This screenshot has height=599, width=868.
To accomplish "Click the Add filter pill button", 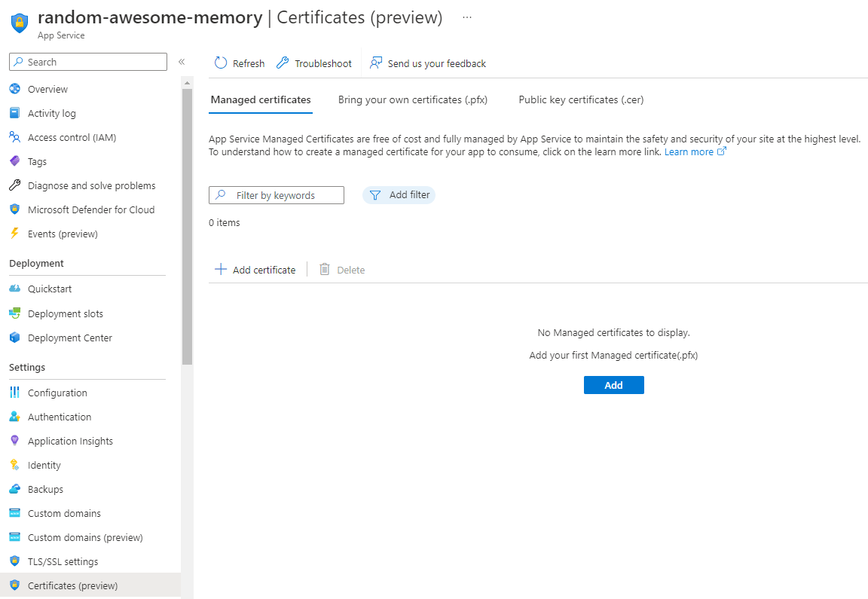I will coord(399,195).
